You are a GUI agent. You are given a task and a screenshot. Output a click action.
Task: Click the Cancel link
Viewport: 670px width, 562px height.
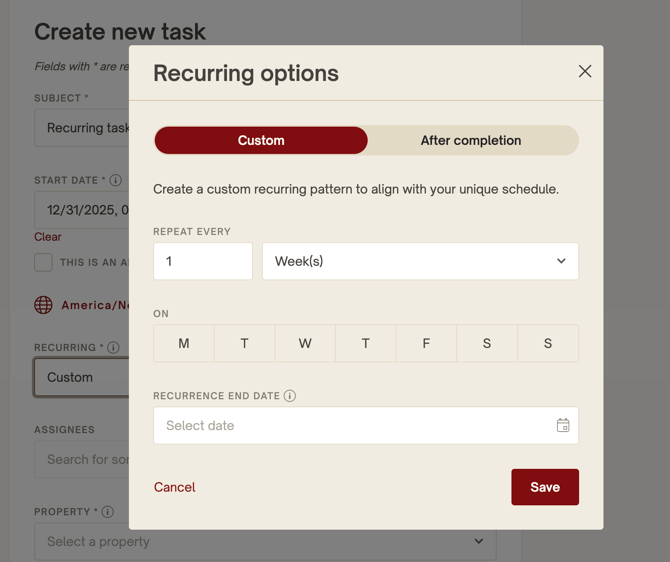[174, 487]
